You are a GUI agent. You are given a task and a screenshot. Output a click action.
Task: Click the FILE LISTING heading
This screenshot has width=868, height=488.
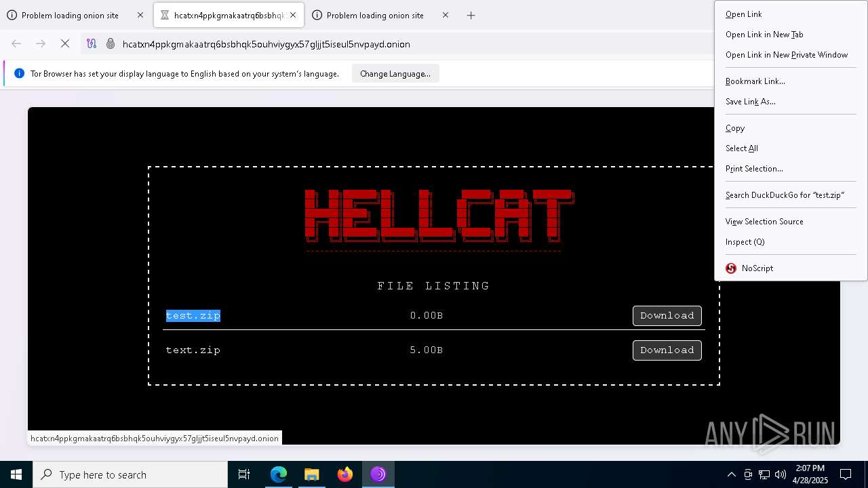pos(434,286)
